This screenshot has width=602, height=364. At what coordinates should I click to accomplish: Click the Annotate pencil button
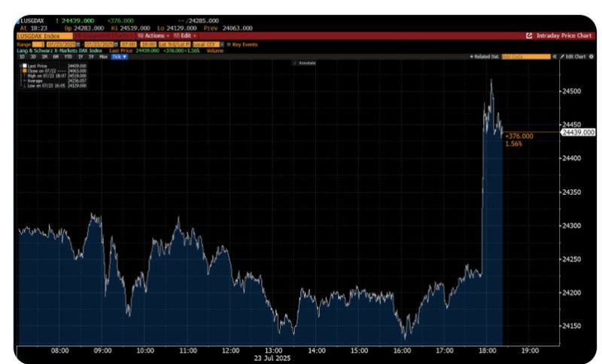coord(305,63)
